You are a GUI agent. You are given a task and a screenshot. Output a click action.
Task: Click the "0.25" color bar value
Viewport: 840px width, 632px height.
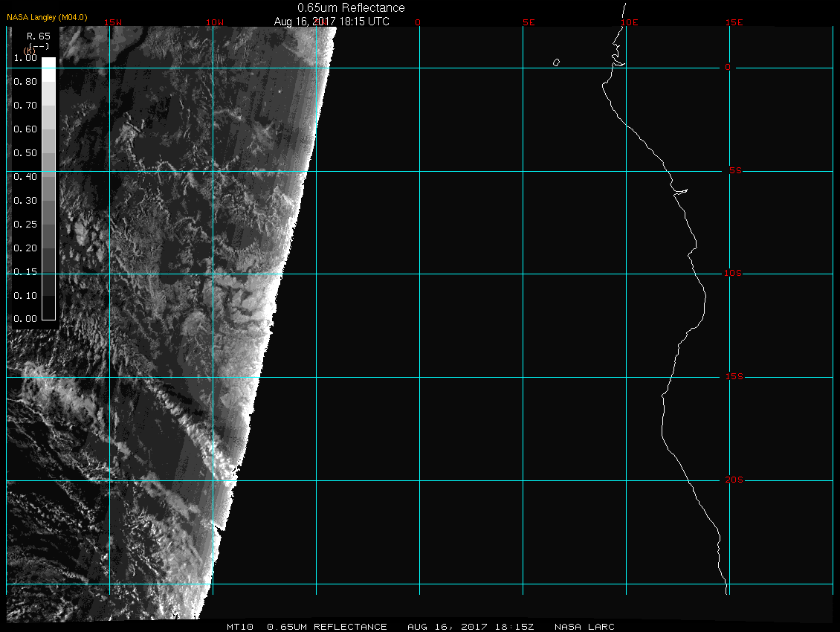click(25, 224)
